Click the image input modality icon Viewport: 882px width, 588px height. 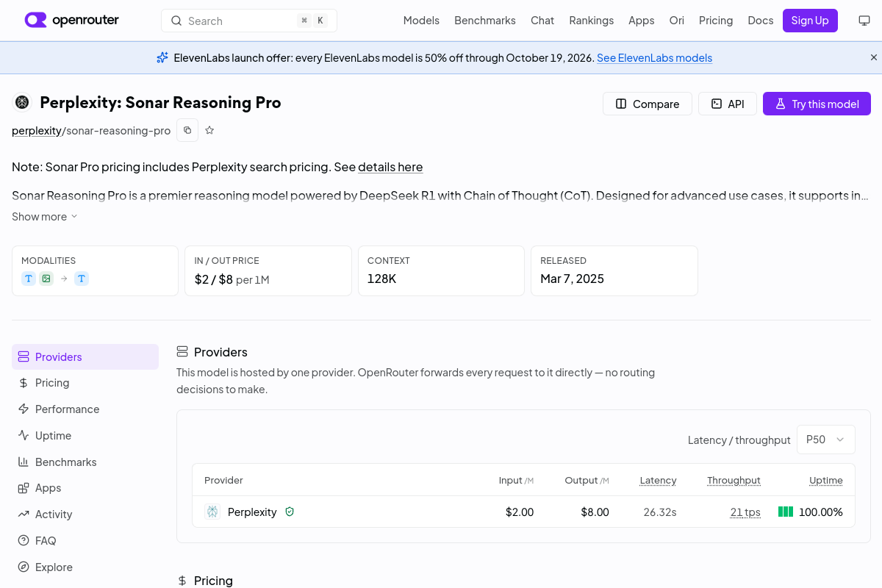[x=46, y=279]
